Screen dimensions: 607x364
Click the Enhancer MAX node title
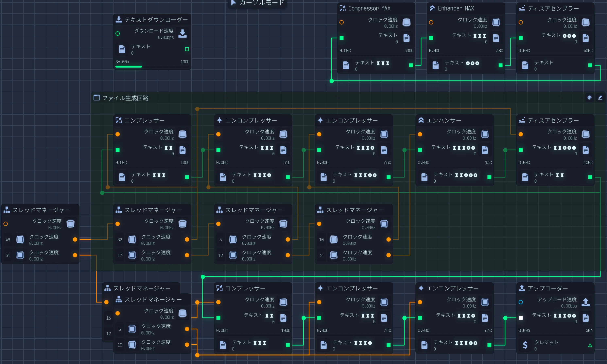pyautogui.click(x=456, y=8)
